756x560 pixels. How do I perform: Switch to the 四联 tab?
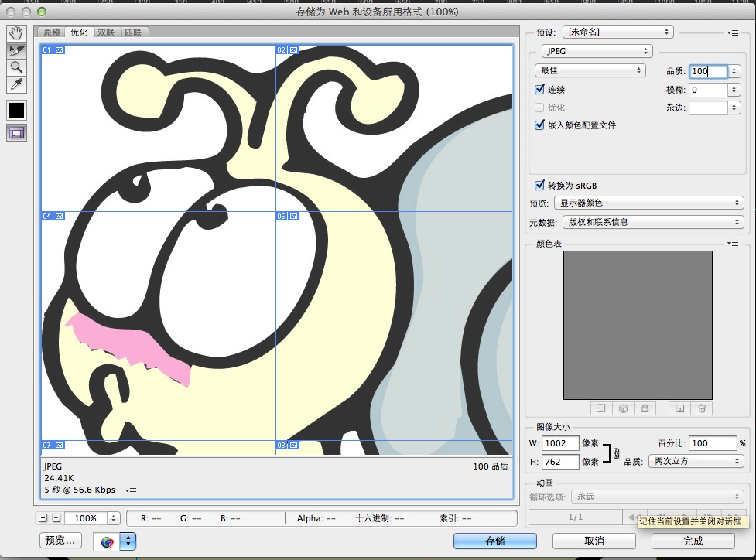pos(133,32)
